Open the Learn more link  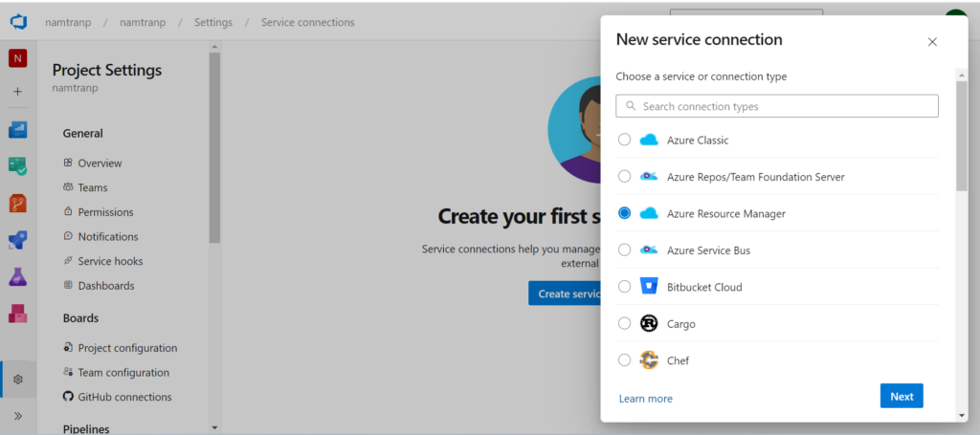(x=645, y=399)
